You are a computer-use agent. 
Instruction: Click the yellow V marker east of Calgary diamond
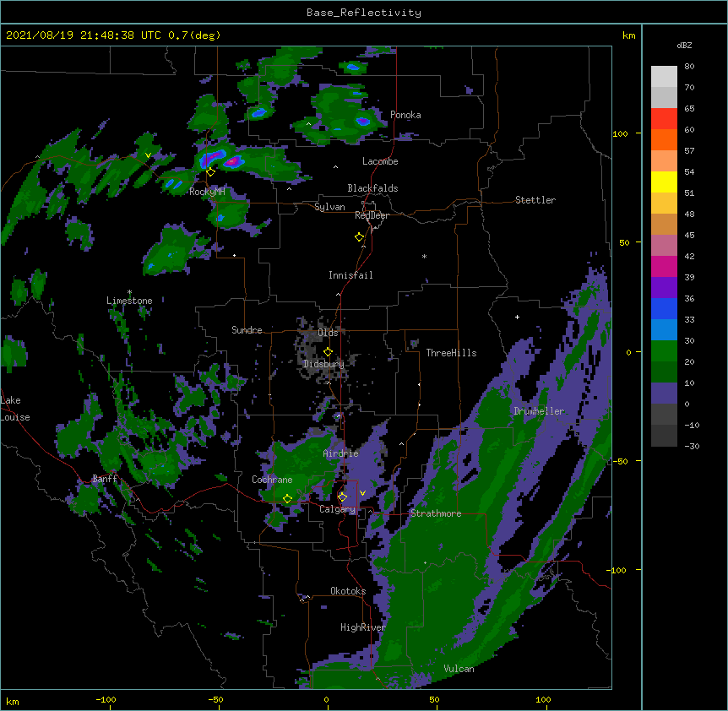(362, 493)
